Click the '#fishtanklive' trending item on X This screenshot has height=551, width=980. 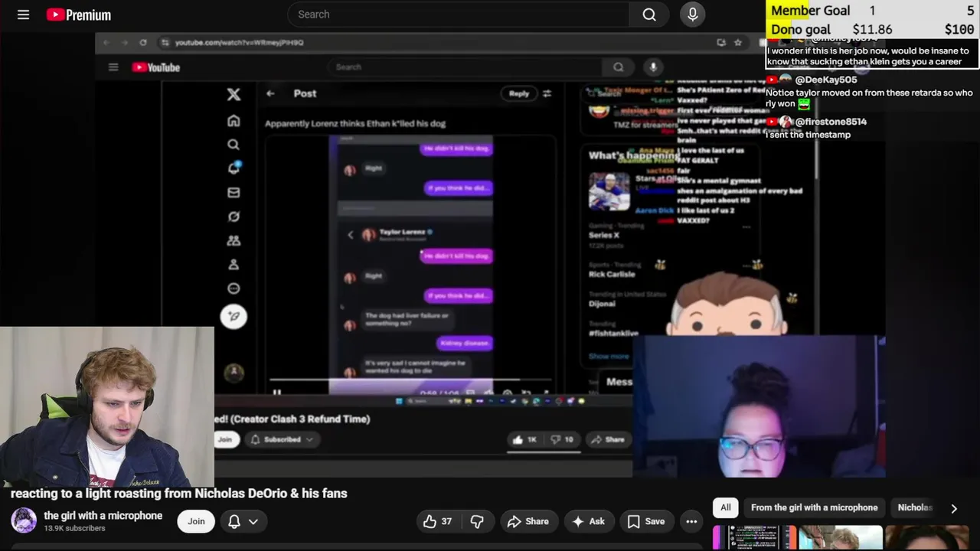tap(613, 333)
